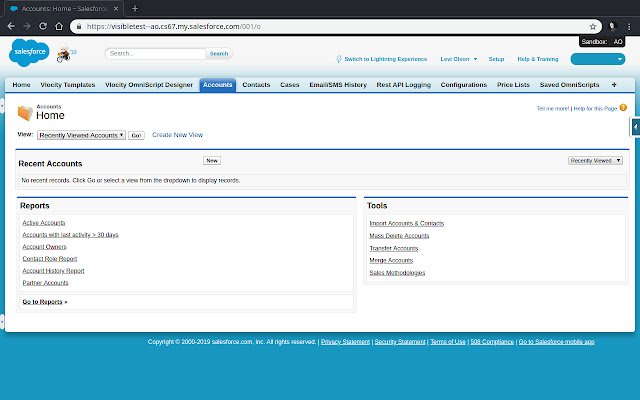
Task: Click the Search button
Action: pyautogui.click(x=219, y=53)
